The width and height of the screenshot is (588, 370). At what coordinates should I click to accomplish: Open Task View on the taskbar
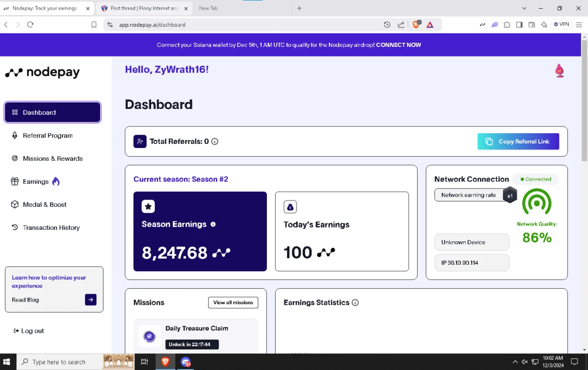click(144, 362)
